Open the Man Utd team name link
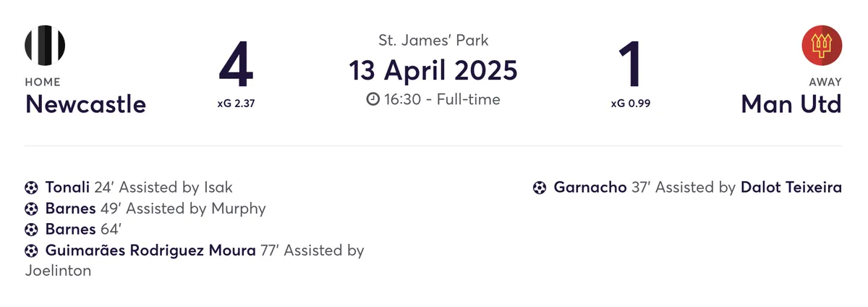This screenshot has width=868, height=307. pyautogui.click(x=791, y=104)
